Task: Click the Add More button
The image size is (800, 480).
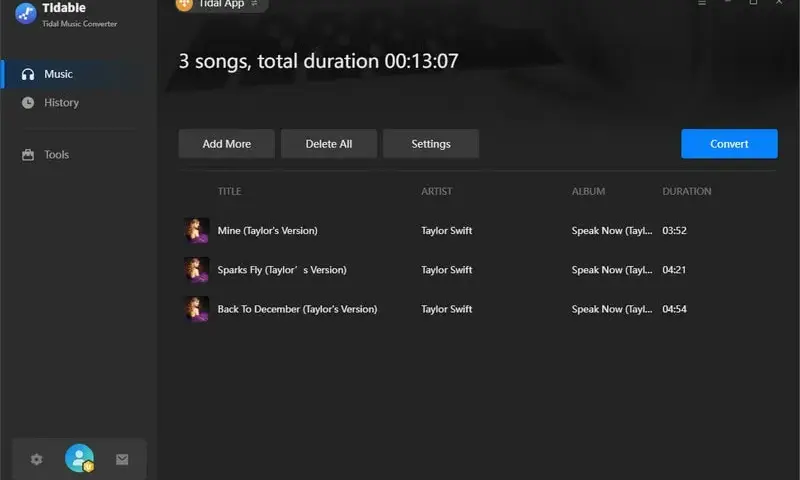Action: click(227, 144)
